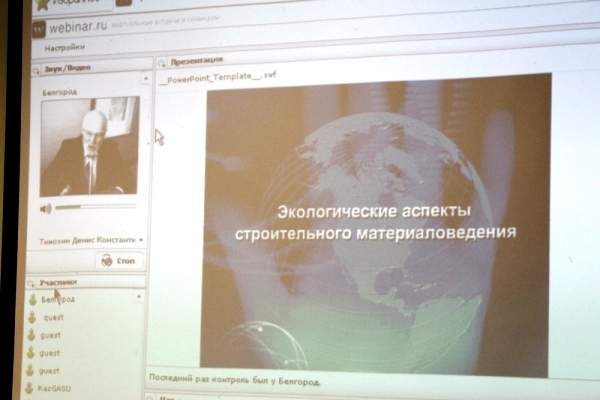Click the Белгород label above the video
The image size is (600, 400).
60,92
